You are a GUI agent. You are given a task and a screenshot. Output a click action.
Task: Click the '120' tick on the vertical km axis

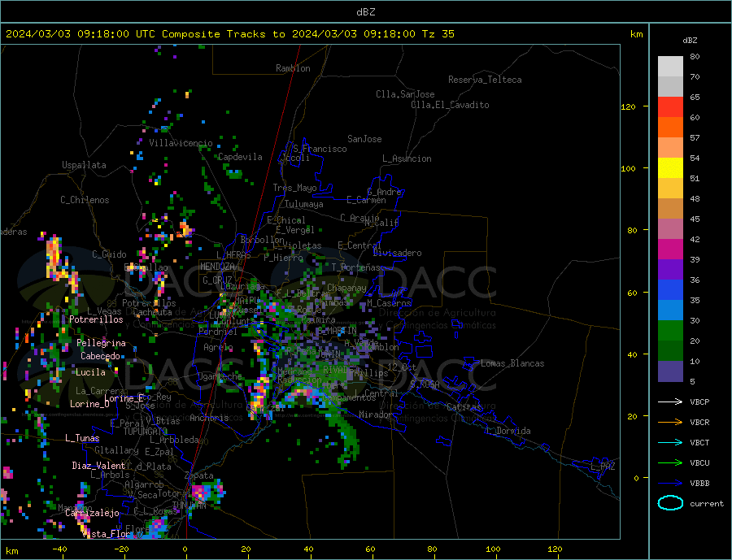(x=629, y=106)
